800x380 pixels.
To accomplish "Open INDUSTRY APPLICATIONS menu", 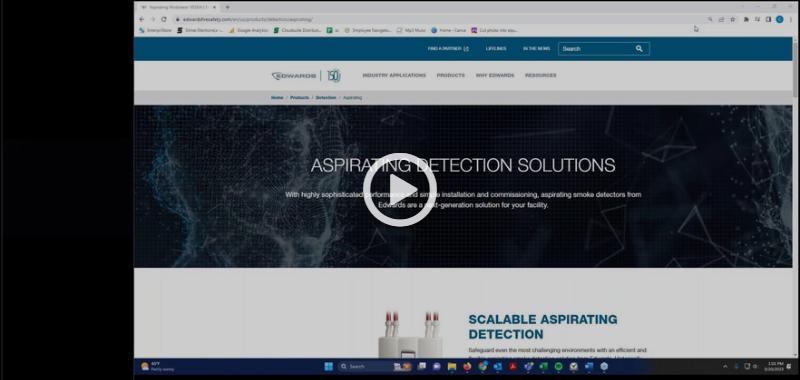I will point(394,75).
